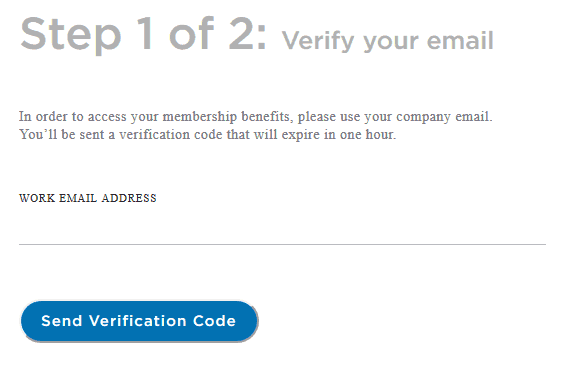The image size is (571, 375).
Task: Click the 'Step 1 of 2:' heading
Action: click(143, 35)
